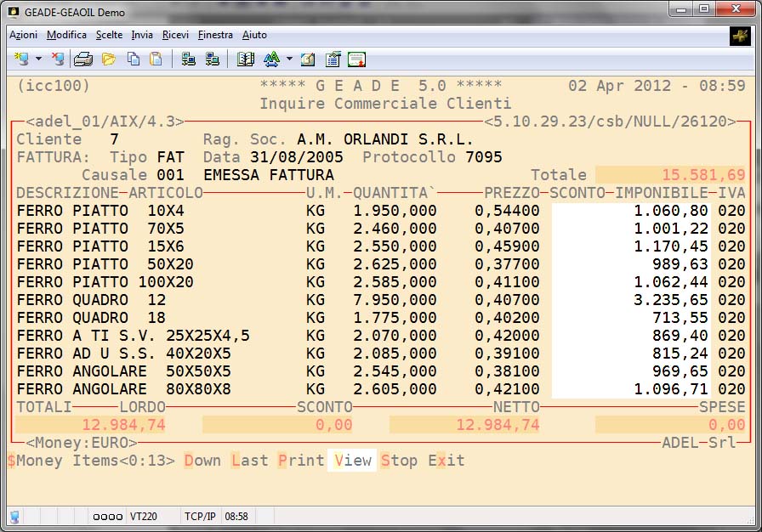Click the disconnect session icon with red X

(x=57, y=59)
